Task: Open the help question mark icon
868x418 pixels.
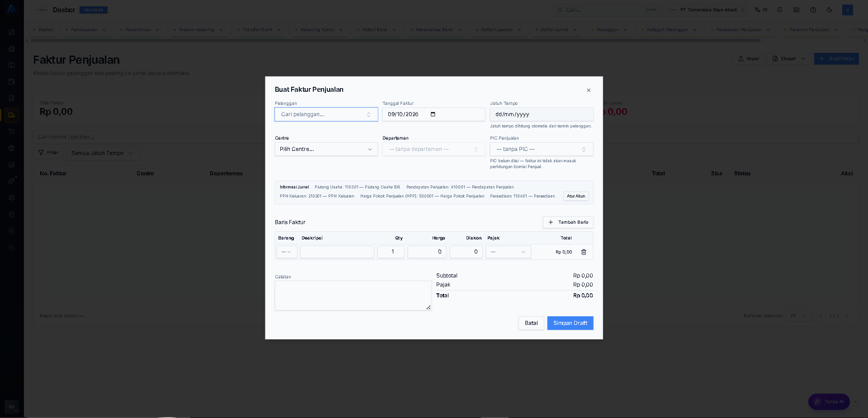Action: 813,10
